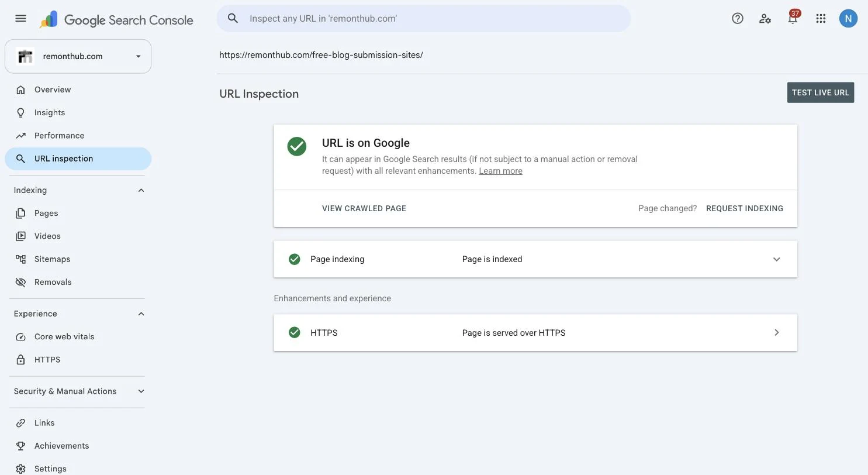Open Sitemaps page
The height and width of the screenshot is (475, 868).
coord(78,259)
